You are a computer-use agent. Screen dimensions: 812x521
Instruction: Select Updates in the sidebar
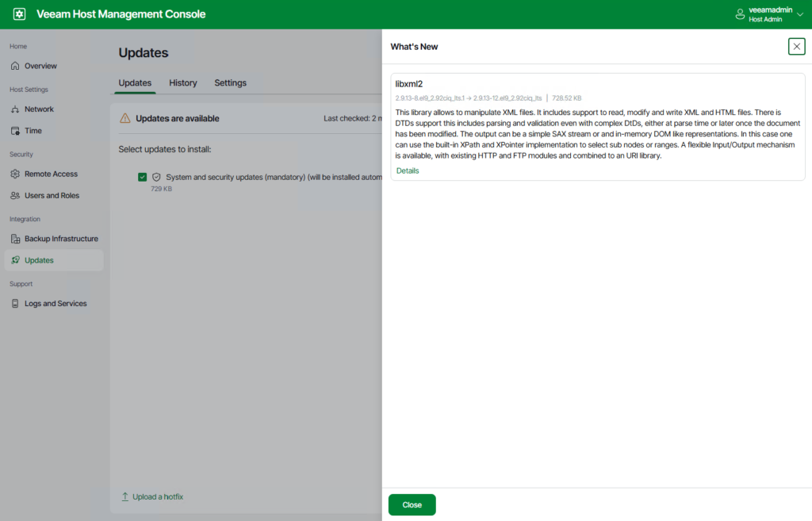pos(54,260)
